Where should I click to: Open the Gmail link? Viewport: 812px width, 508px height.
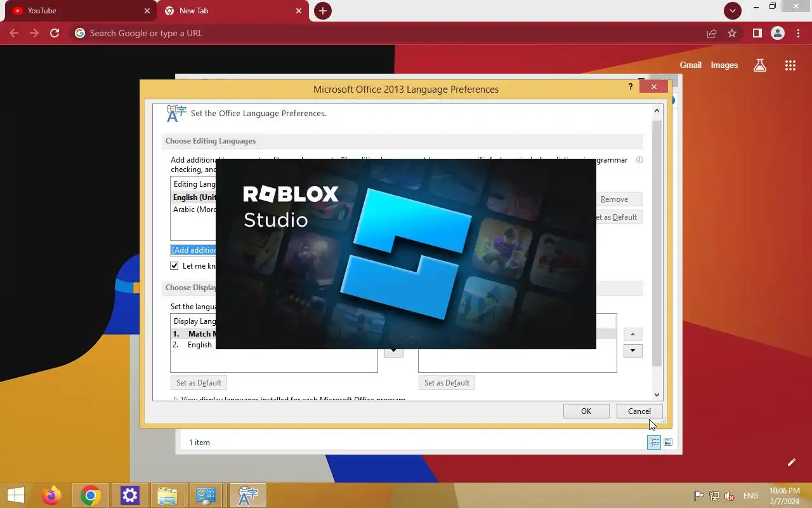(691, 65)
